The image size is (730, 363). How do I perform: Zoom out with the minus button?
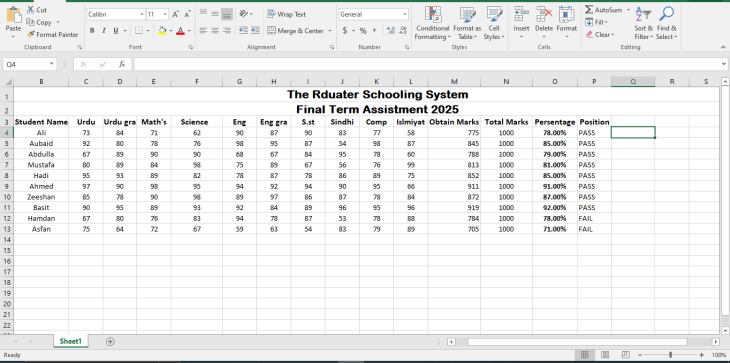point(640,355)
